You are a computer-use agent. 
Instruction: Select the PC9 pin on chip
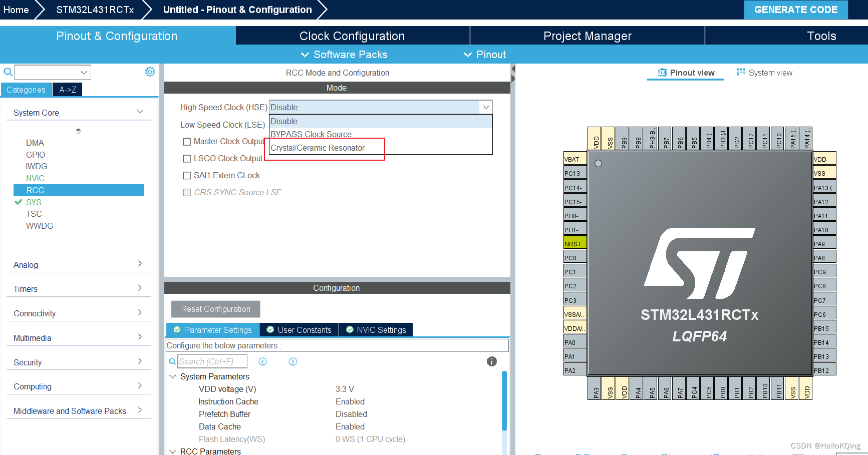click(824, 272)
